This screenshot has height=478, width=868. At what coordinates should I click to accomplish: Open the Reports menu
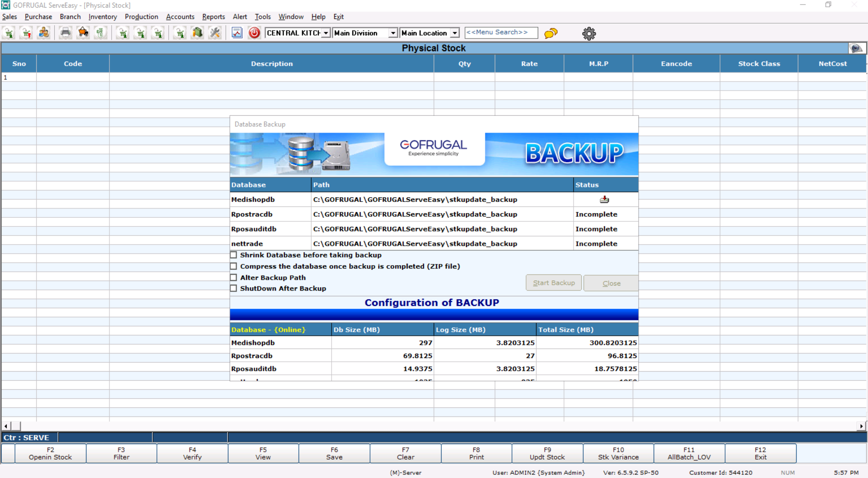[x=213, y=17]
